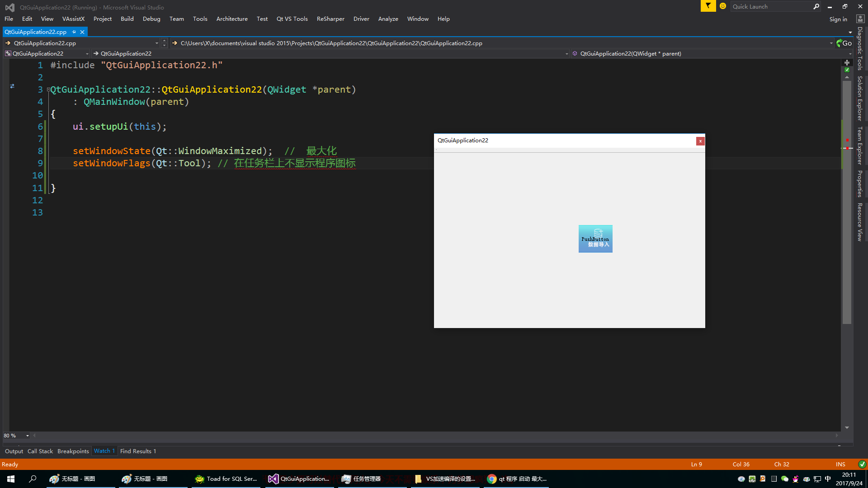Pin the QtGuiApplication22.cpp tab

click(x=74, y=32)
